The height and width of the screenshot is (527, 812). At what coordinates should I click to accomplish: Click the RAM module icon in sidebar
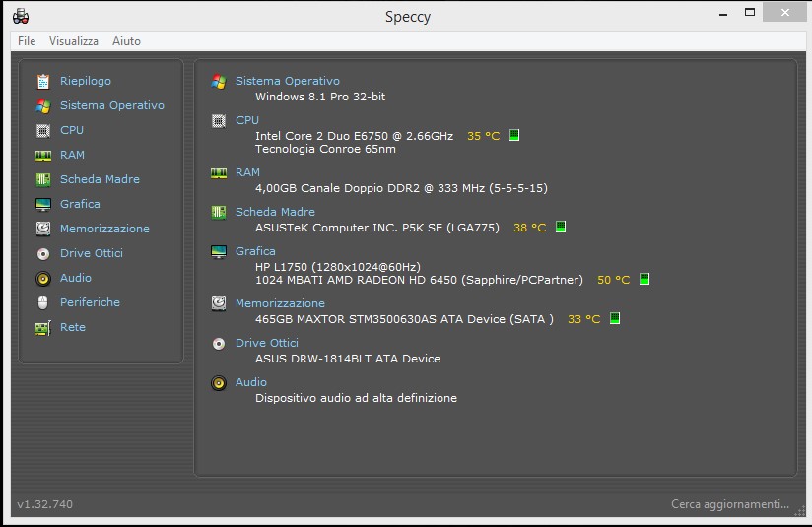(43, 156)
